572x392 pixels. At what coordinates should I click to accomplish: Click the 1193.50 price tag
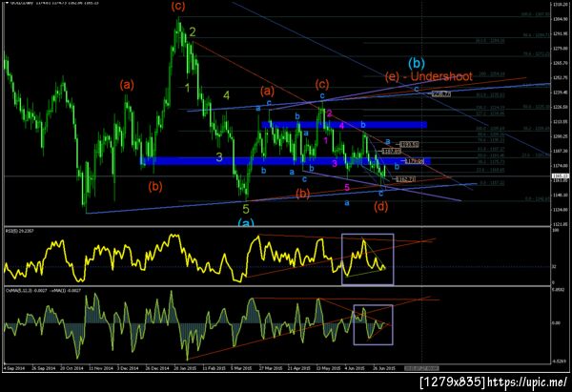click(x=409, y=145)
